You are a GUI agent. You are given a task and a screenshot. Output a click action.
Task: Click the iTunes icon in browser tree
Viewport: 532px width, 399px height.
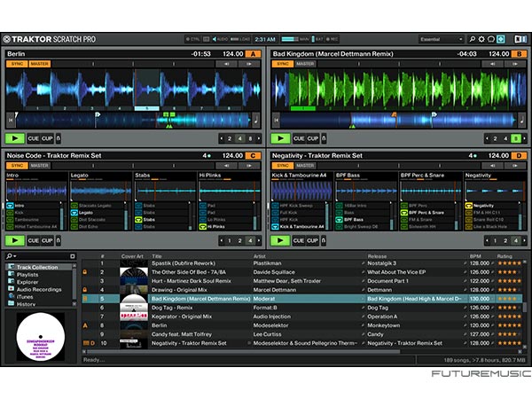[x=12, y=296]
